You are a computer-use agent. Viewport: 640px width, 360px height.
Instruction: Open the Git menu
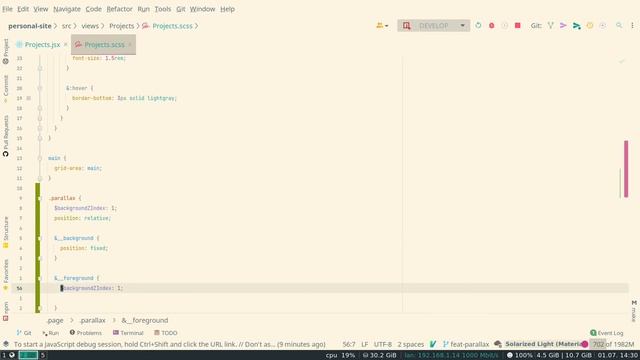coord(180,9)
